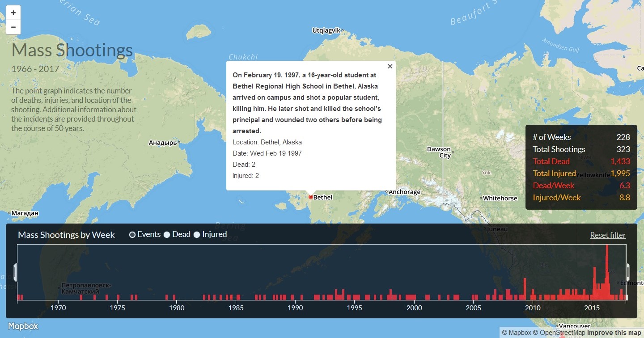Screen dimensions: 644x338
Task: Click the 1970 axis label
Action: (x=58, y=308)
